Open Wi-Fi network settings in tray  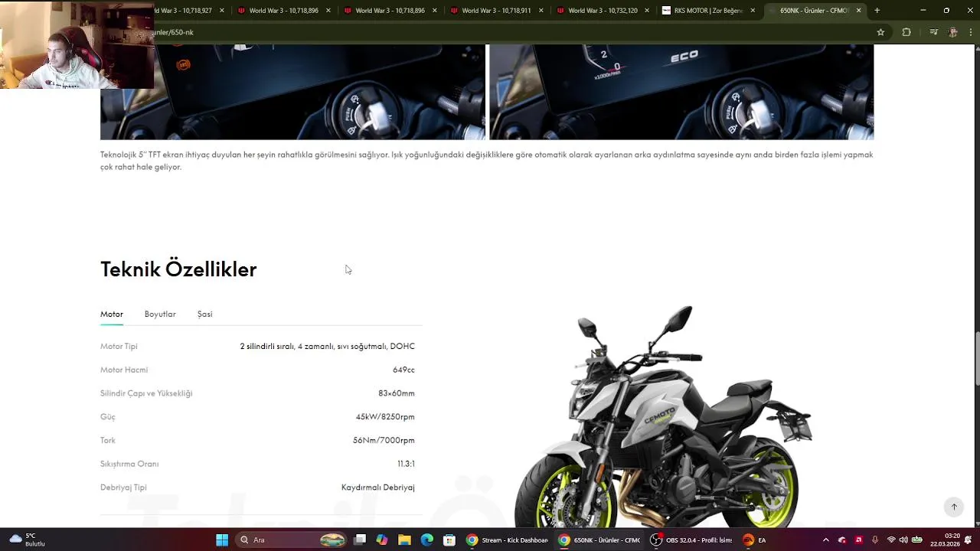(891, 540)
